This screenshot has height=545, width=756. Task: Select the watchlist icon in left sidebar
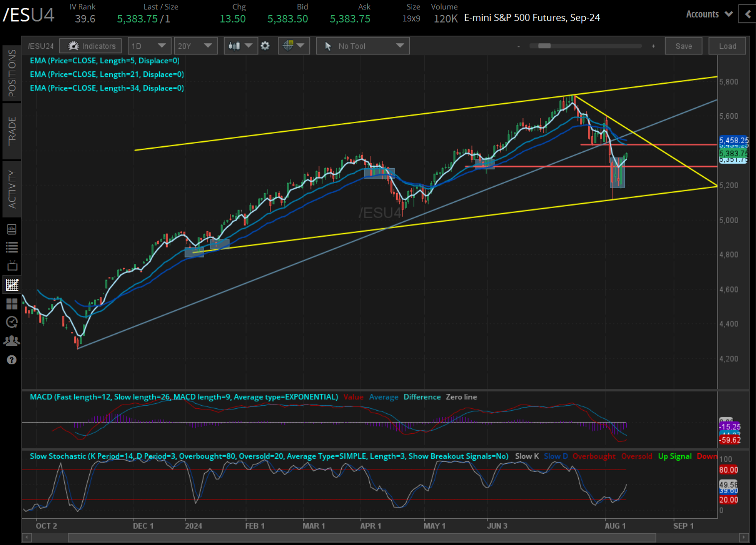pos(12,247)
